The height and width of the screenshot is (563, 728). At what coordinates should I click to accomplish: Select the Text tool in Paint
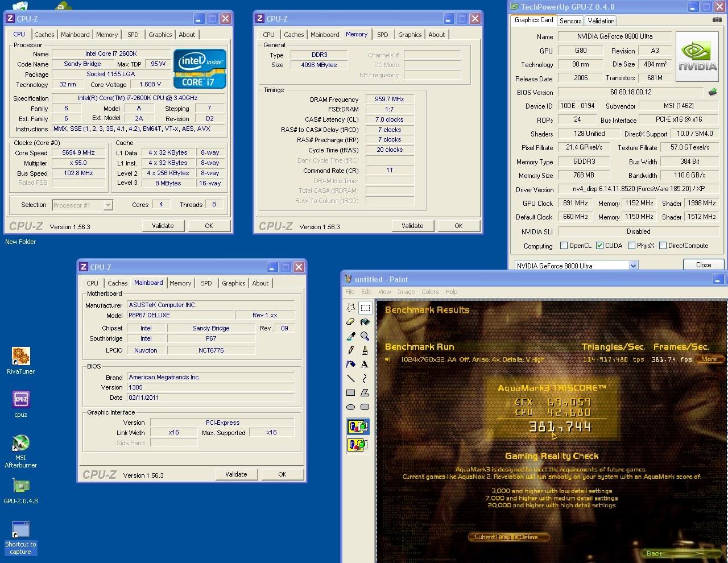point(365,365)
